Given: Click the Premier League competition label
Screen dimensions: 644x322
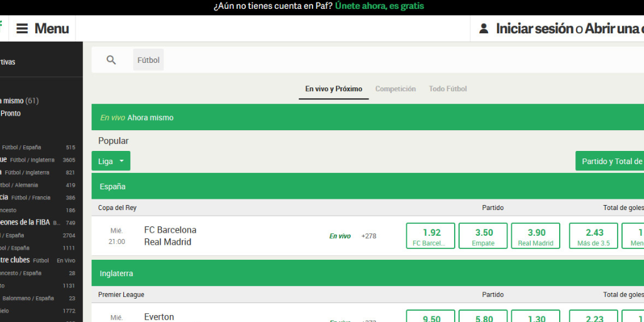Looking at the screenshot, I should [121, 294].
